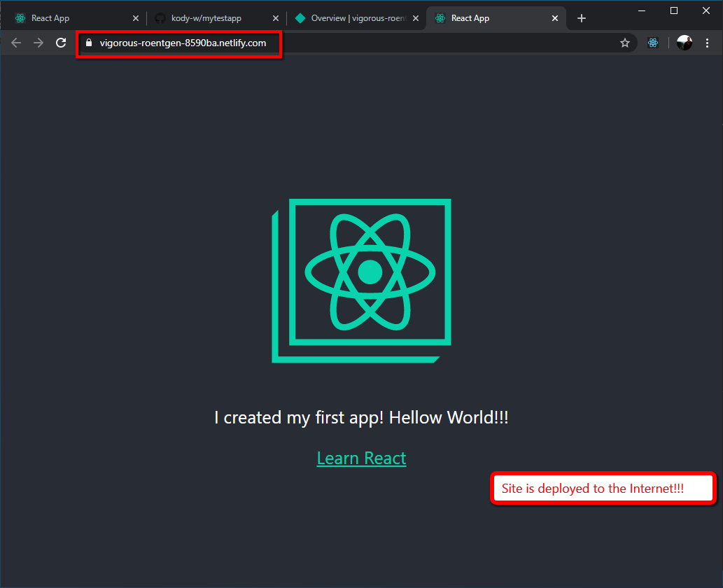This screenshot has height=588, width=723.
Task: Open the Chrome three-dot menu
Action: tap(708, 43)
